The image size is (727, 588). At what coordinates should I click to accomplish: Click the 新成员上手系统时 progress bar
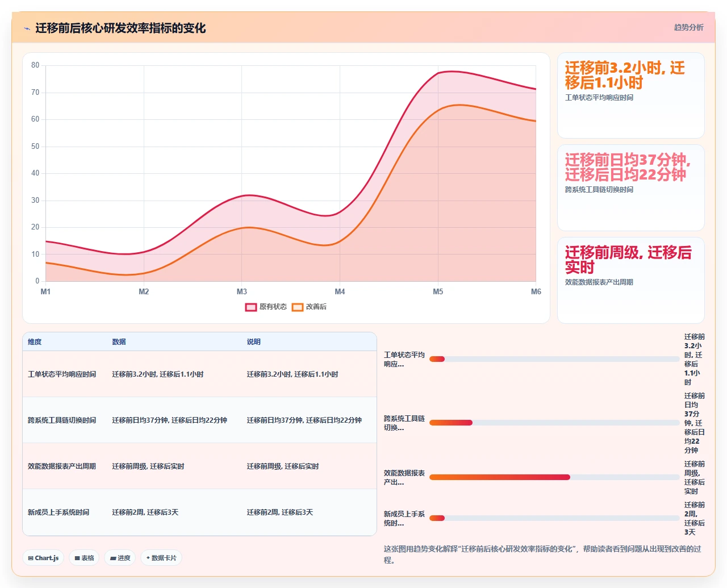[554, 518]
